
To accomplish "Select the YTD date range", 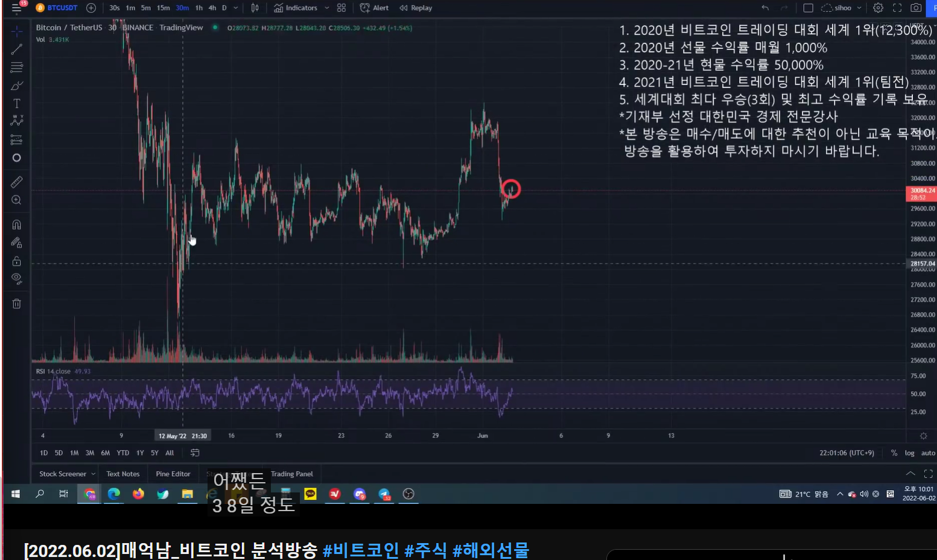I will pos(123,453).
